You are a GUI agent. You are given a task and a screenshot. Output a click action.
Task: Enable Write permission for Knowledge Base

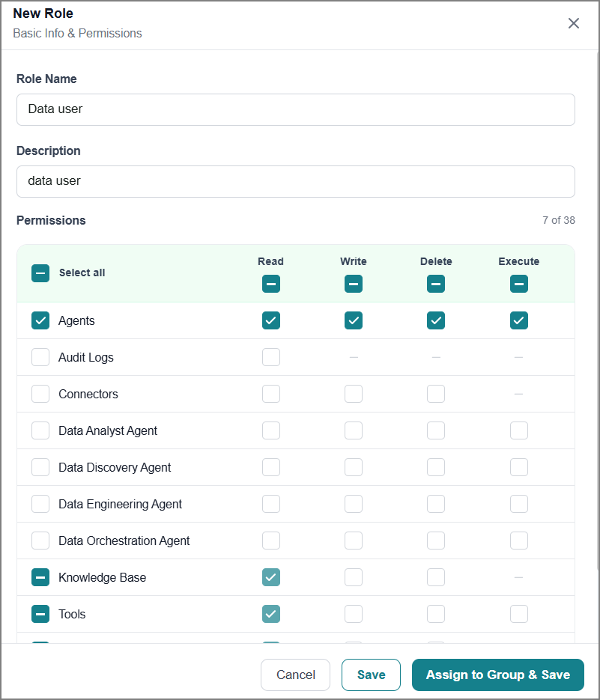tap(354, 577)
